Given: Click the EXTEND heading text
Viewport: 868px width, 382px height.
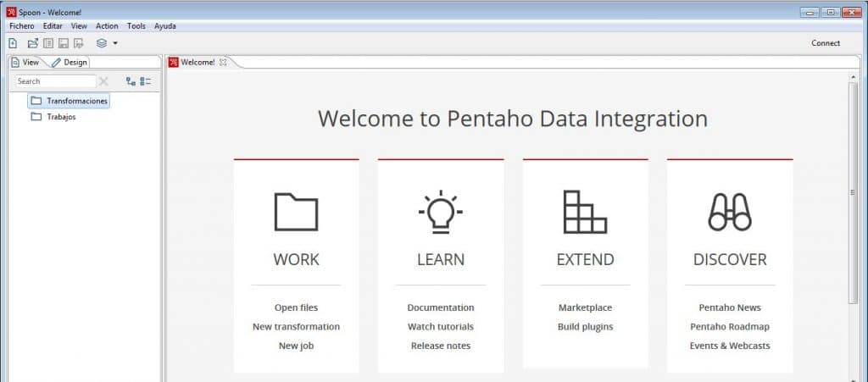Looking at the screenshot, I should pos(585,259).
